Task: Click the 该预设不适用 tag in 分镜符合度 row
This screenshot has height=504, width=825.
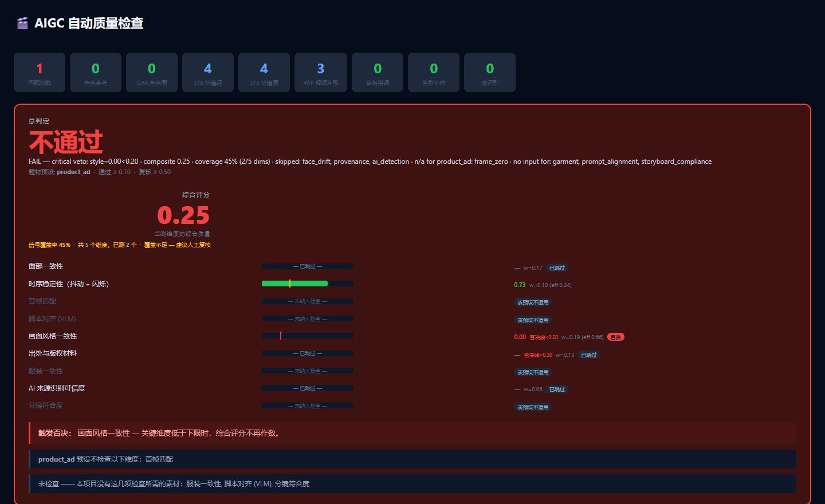Action: [533, 407]
